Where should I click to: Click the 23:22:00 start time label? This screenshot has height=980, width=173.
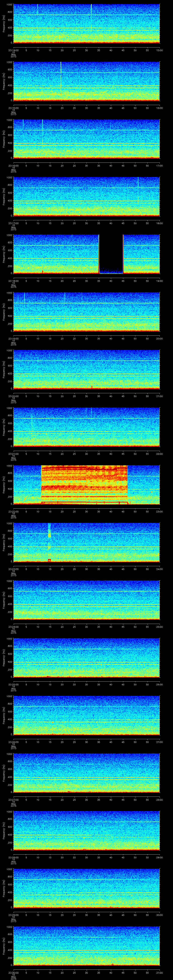click(13, 511)
